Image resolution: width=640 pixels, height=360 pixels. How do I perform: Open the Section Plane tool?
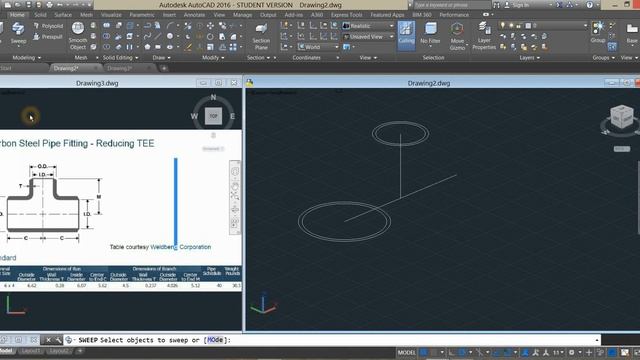tap(261, 36)
